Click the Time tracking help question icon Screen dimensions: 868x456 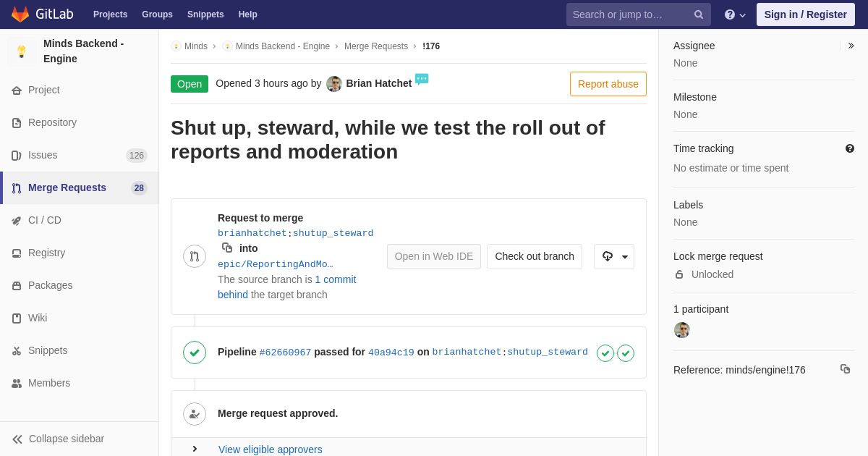pyautogui.click(x=850, y=148)
